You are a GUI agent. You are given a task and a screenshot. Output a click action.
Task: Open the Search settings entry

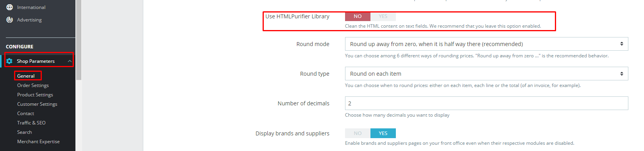(x=25, y=132)
